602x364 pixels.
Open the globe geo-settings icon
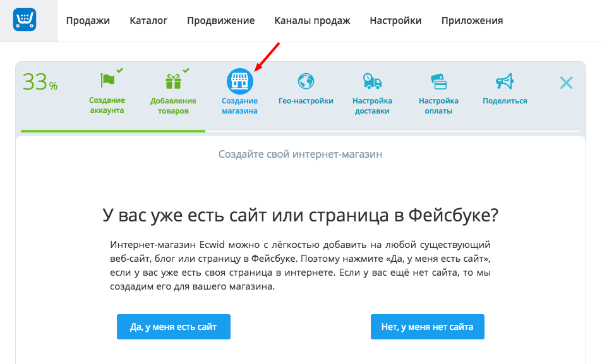(306, 81)
